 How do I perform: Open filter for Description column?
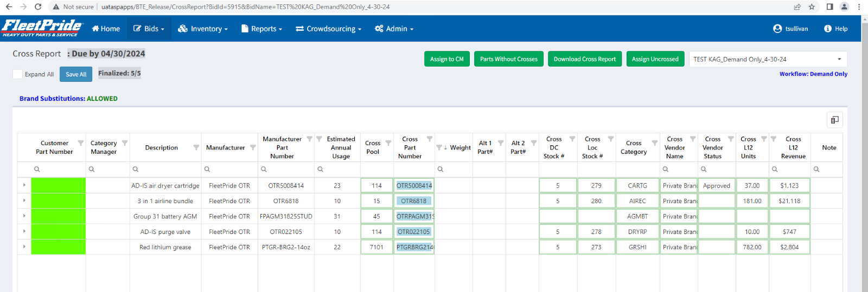[196, 147]
